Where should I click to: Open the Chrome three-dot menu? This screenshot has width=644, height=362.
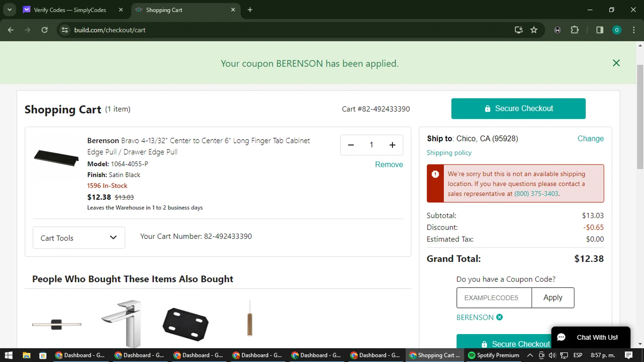(x=634, y=30)
